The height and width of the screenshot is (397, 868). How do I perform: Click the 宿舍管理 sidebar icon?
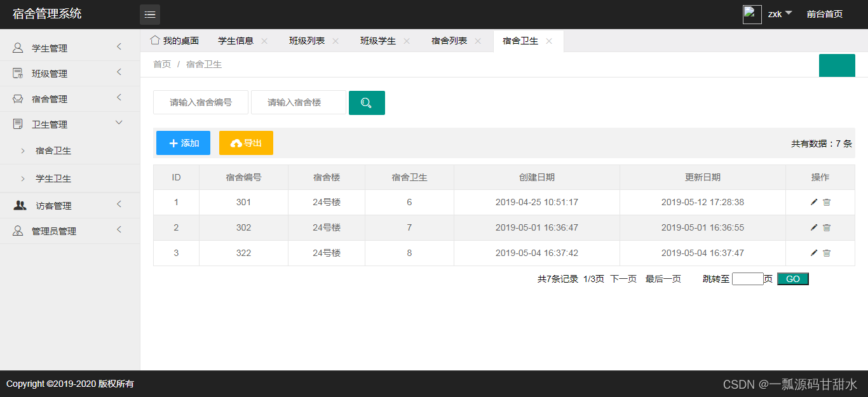coord(18,98)
